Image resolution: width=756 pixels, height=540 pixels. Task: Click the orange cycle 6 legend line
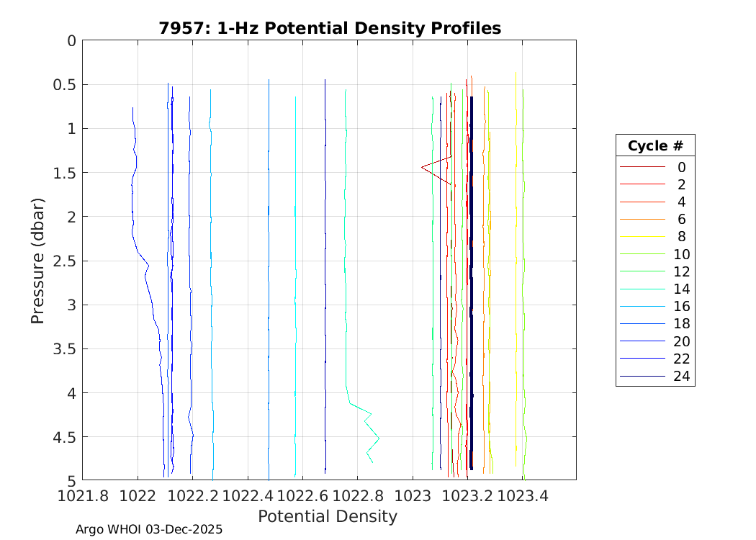(x=642, y=220)
